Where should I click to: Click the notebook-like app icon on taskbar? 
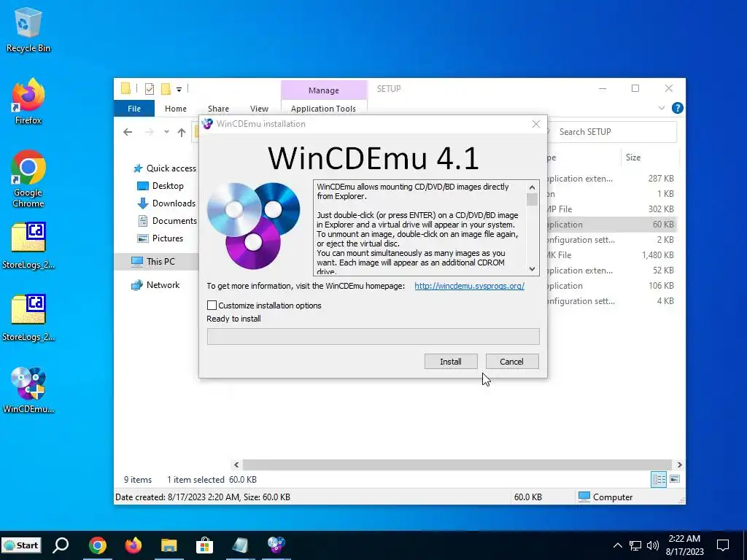240,545
